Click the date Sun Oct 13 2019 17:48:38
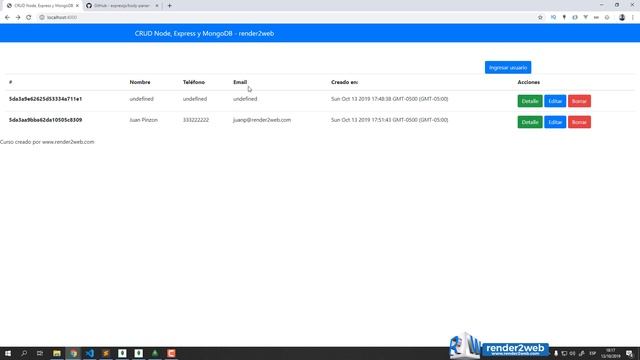 coord(389,99)
